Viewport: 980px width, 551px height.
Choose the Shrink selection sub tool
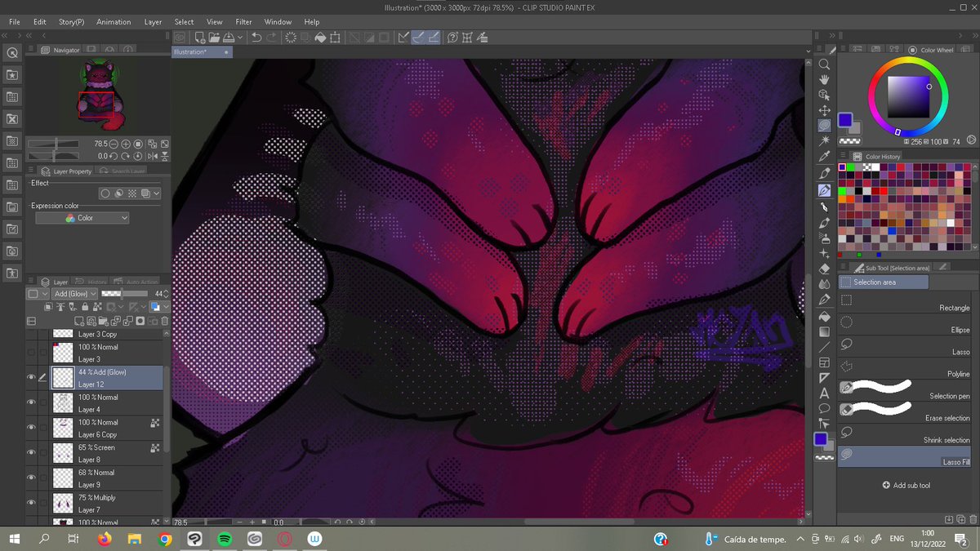point(904,434)
